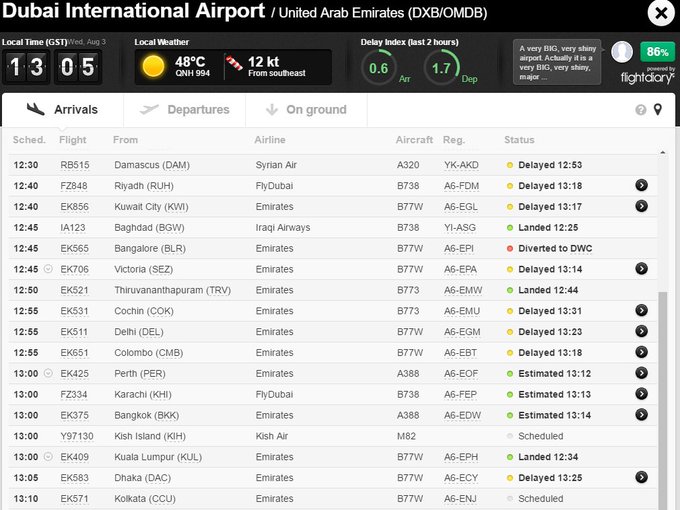Open arrow button for flight EK706

click(641, 268)
